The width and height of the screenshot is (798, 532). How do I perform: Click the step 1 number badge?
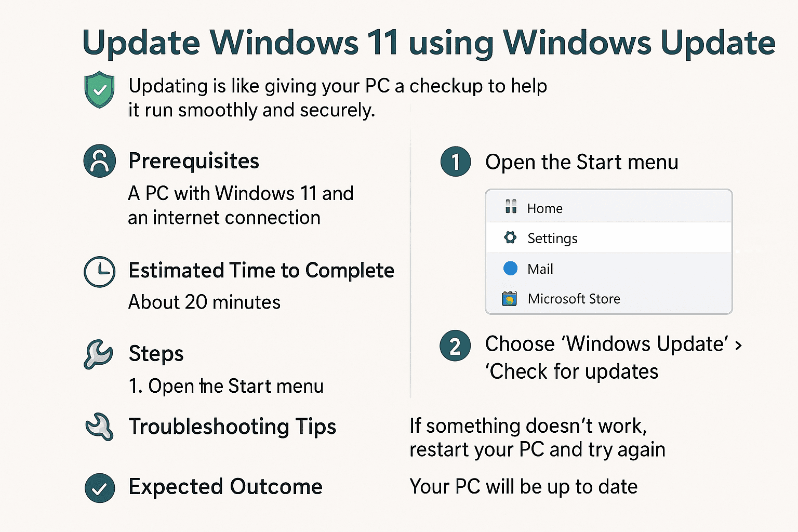[456, 162]
